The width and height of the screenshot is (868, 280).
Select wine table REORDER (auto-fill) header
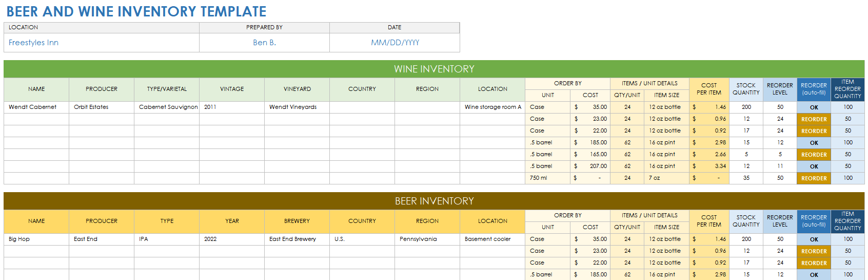click(x=814, y=89)
